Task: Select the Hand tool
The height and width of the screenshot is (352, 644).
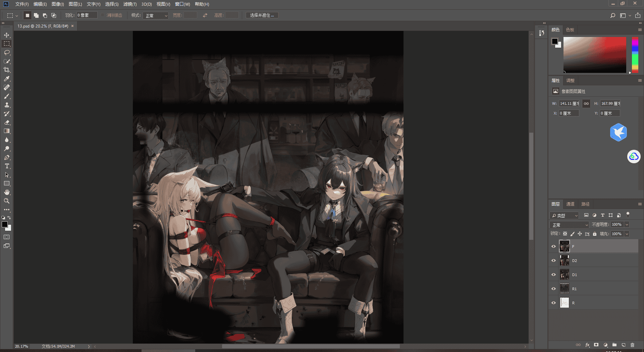Action: [7, 192]
